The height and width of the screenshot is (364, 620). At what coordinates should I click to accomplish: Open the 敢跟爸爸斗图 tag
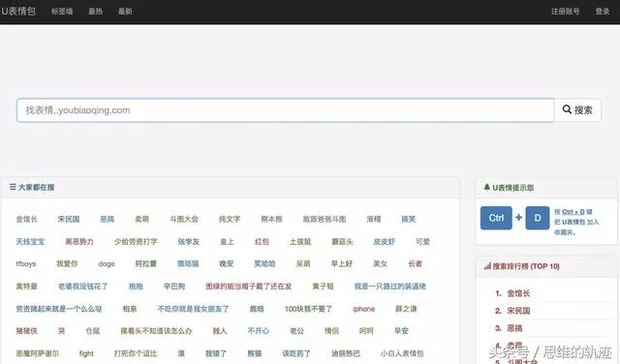(325, 219)
